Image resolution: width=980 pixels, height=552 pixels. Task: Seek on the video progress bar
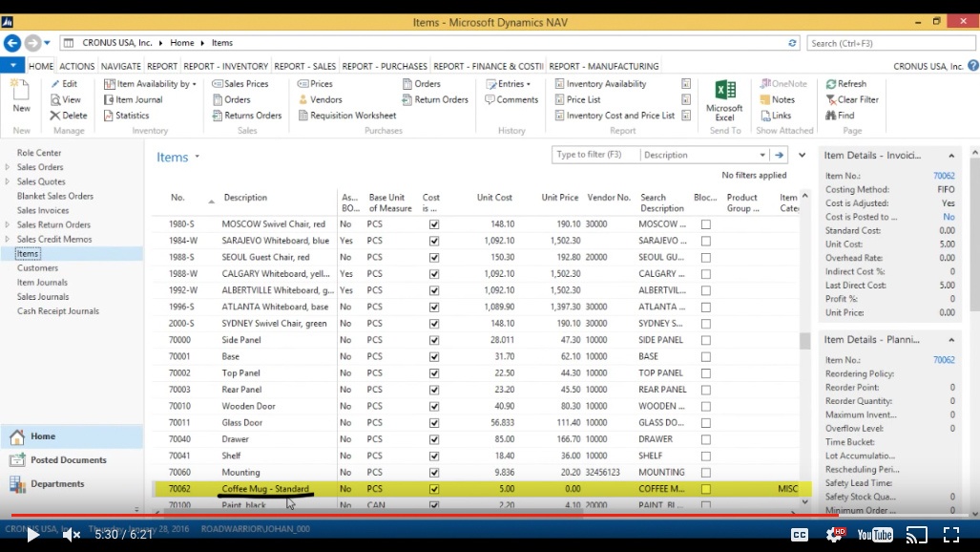(490, 515)
